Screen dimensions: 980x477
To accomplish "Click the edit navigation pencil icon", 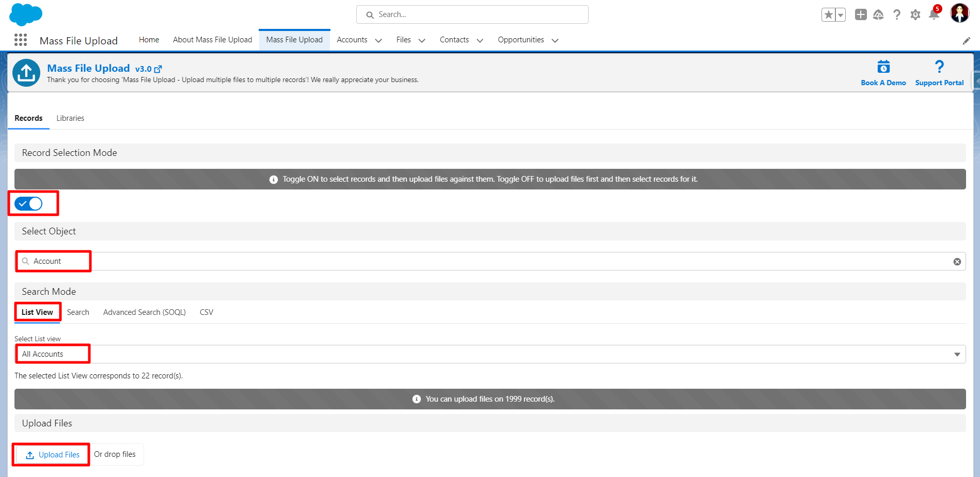I will click(x=966, y=41).
